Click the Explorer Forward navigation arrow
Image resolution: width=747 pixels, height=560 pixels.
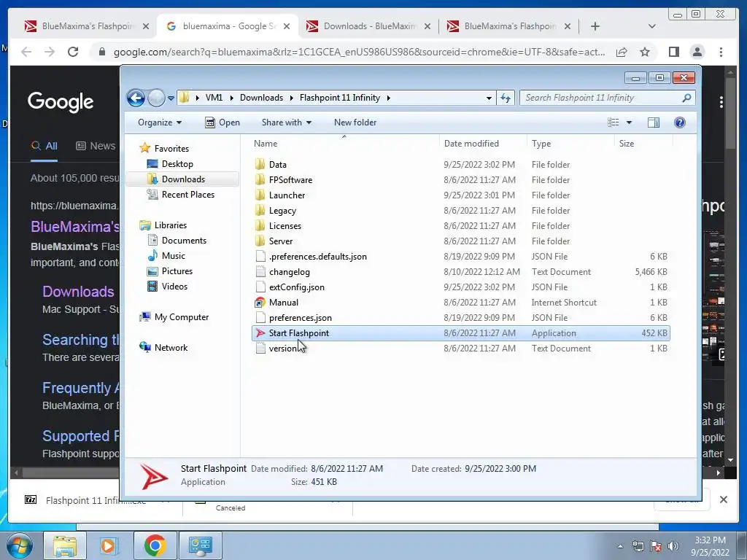click(x=156, y=98)
